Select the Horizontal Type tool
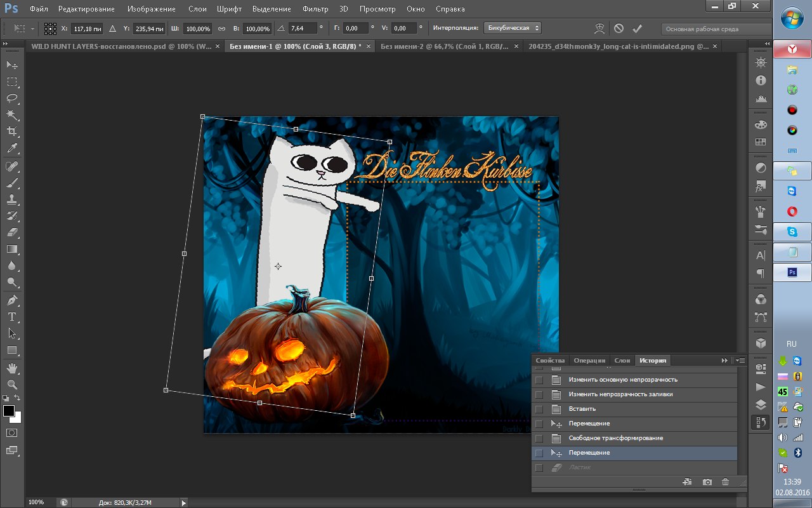This screenshot has height=508, width=812. coord(12,317)
